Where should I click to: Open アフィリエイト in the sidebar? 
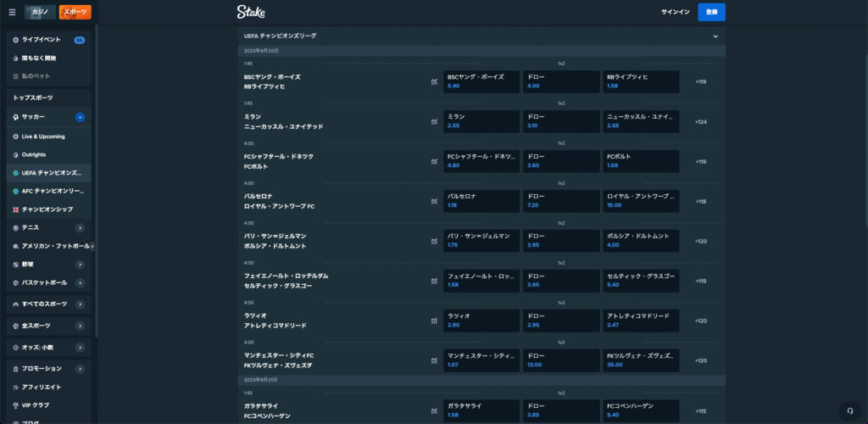pyautogui.click(x=48, y=388)
